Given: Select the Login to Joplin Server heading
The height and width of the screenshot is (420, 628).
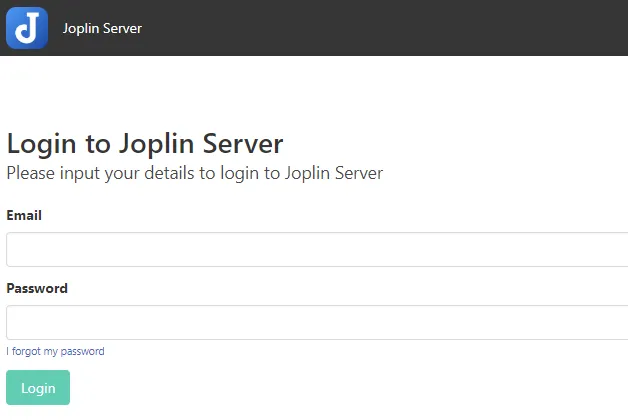Looking at the screenshot, I should (145, 144).
